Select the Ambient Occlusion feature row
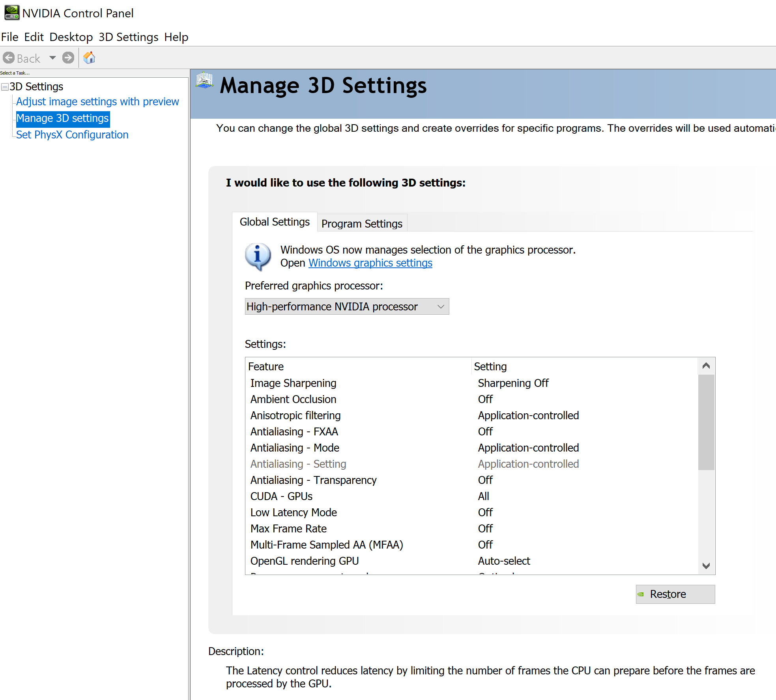The width and height of the screenshot is (776, 700). click(x=471, y=399)
